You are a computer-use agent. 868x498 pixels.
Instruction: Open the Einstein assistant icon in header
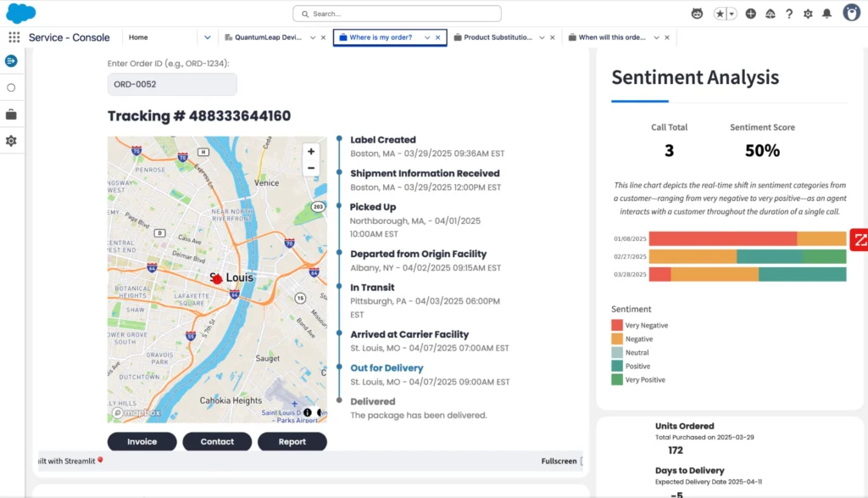(698, 14)
